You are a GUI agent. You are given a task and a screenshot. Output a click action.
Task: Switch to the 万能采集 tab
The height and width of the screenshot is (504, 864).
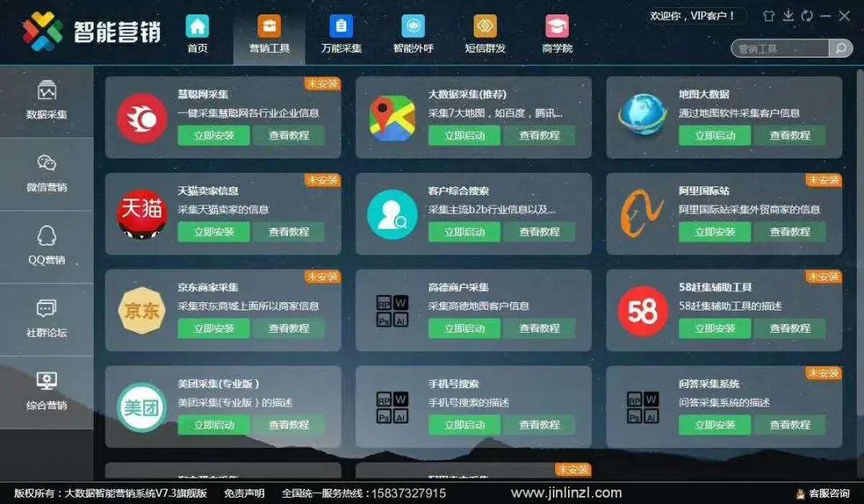click(341, 34)
